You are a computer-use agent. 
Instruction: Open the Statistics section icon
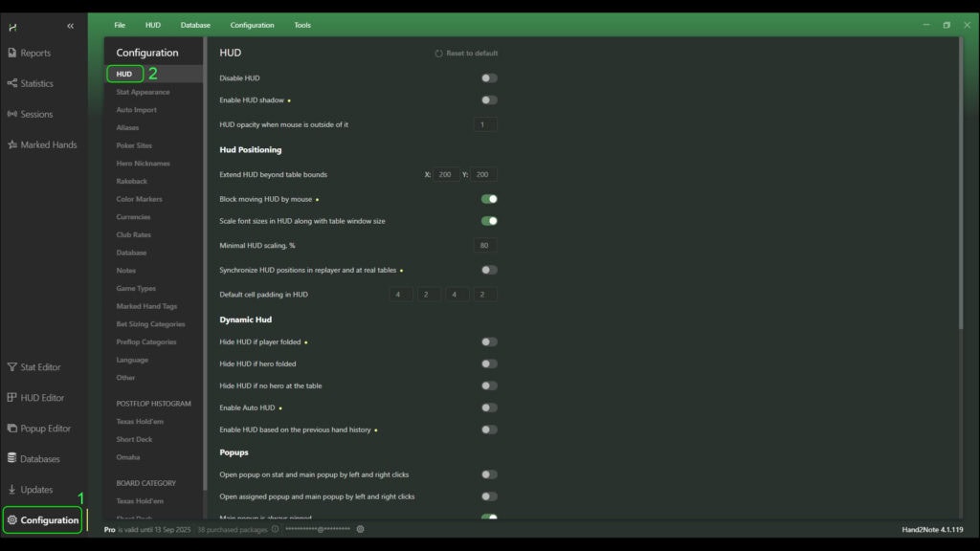pyautogui.click(x=12, y=83)
